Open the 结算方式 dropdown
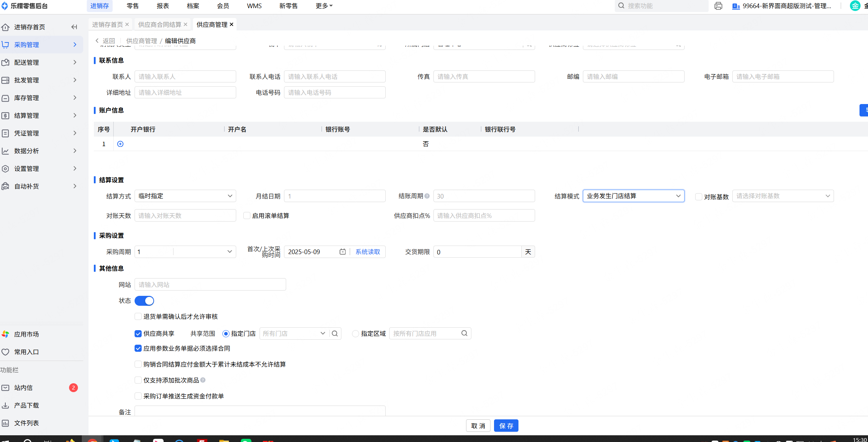The width and height of the screenshot is (868, 442). pyautogui.click(x=185, y=196)
